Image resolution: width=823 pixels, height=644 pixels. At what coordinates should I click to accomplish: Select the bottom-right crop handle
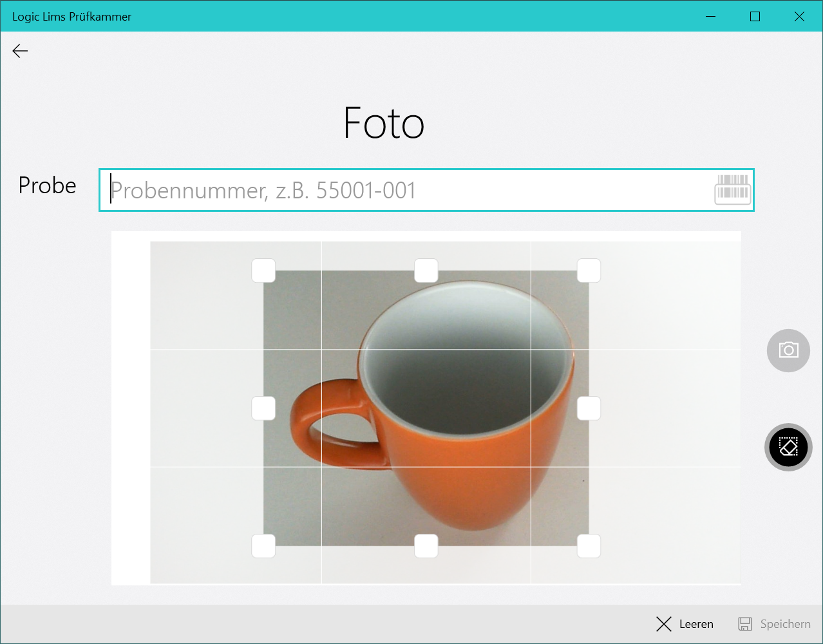[x=589, y=546]
